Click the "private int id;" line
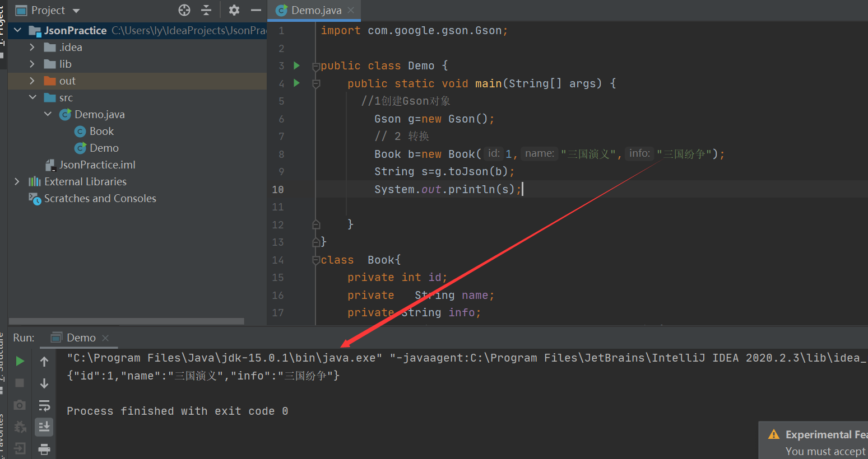This screenshot has height=459, width=868. 397,277
